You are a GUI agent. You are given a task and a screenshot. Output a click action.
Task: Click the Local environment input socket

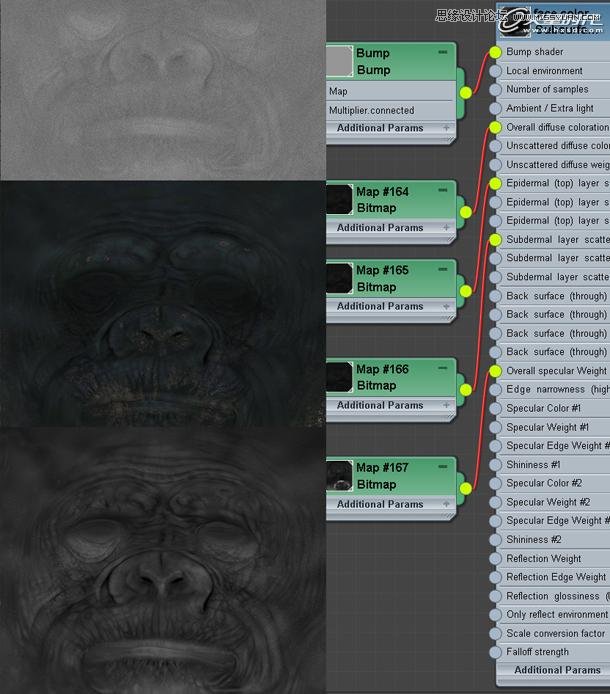(495, 71)
